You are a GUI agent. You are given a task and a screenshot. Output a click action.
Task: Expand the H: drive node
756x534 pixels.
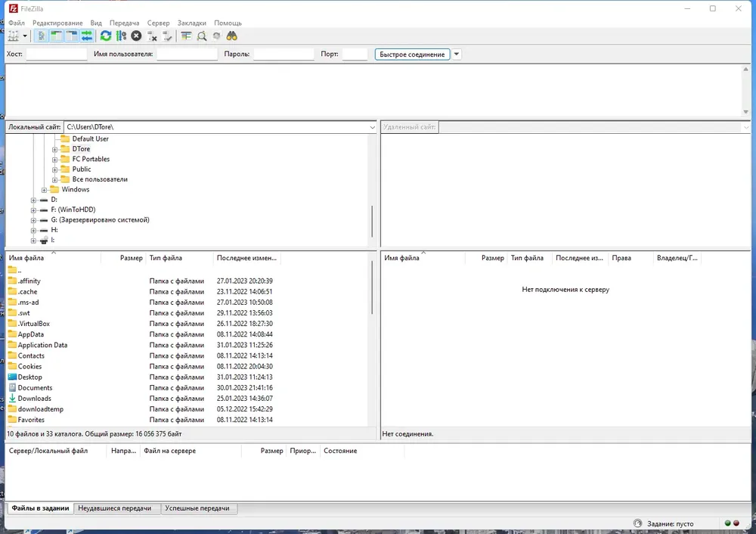click(33, 231)
